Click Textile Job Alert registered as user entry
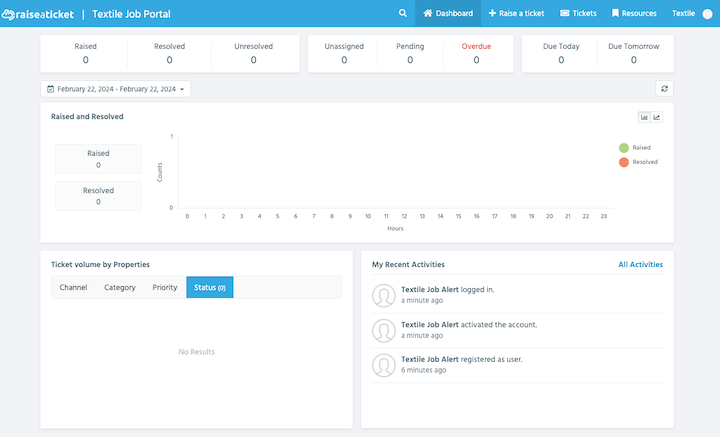Screen dimensions: 720x437 coord(518,365)
